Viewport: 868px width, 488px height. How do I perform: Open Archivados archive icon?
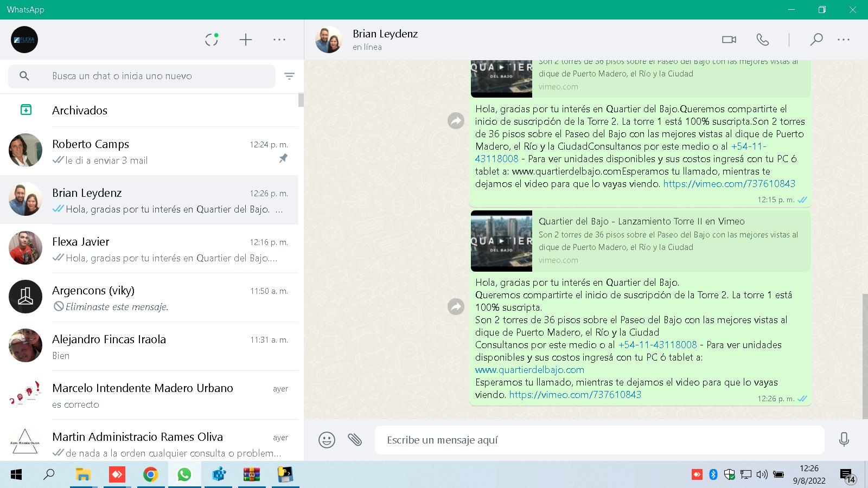tap(25, 110)
